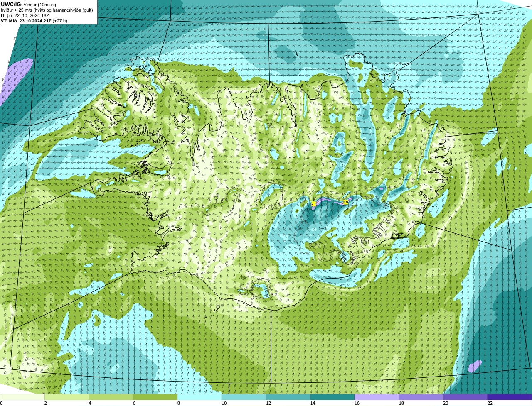Click the legend scale label "22"

point(490,403)
